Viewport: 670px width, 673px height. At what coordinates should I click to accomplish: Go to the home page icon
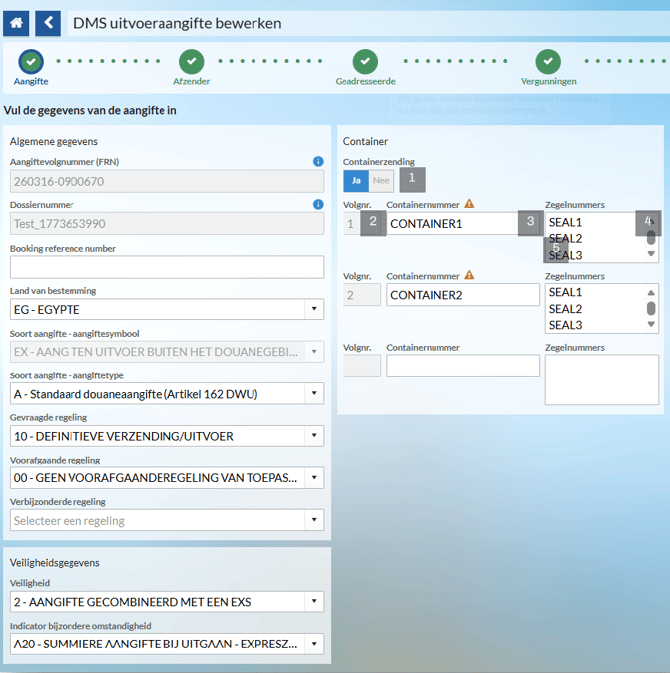tap(16, 23)
